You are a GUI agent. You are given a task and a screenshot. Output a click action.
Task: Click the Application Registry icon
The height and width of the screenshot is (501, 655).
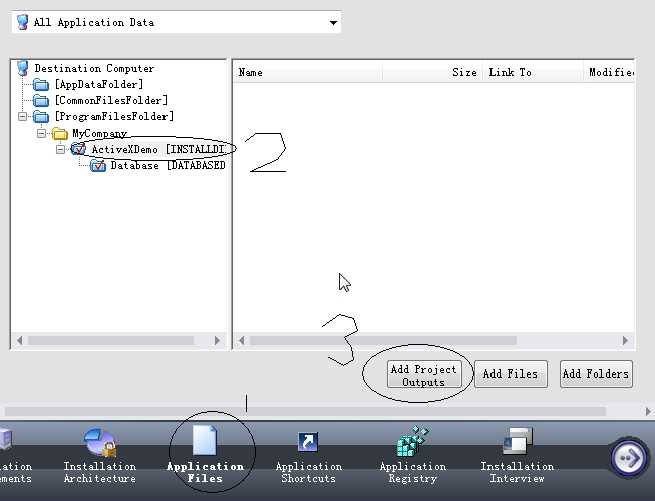pos(413,441)
